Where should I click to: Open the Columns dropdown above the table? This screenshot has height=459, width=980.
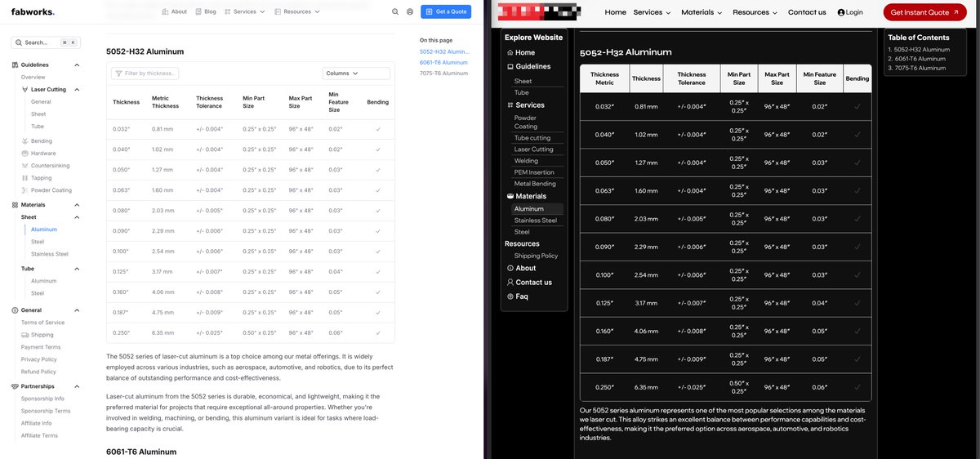pyautogui.click(x=356, y=74)
